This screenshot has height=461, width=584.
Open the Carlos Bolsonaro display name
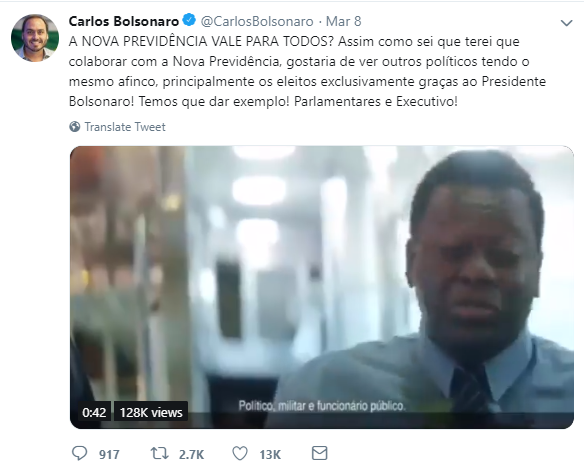pyautogui.click(x=124, y=21)
